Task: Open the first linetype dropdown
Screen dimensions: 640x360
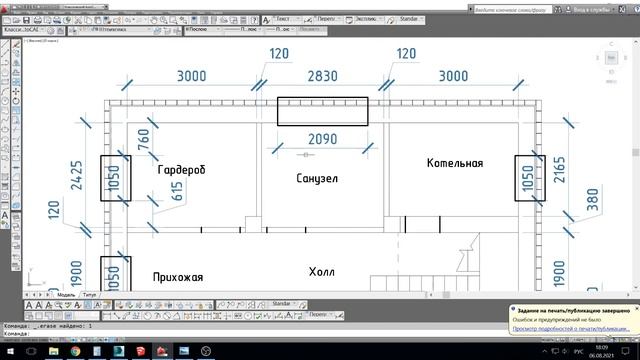Action: [243, 30]
